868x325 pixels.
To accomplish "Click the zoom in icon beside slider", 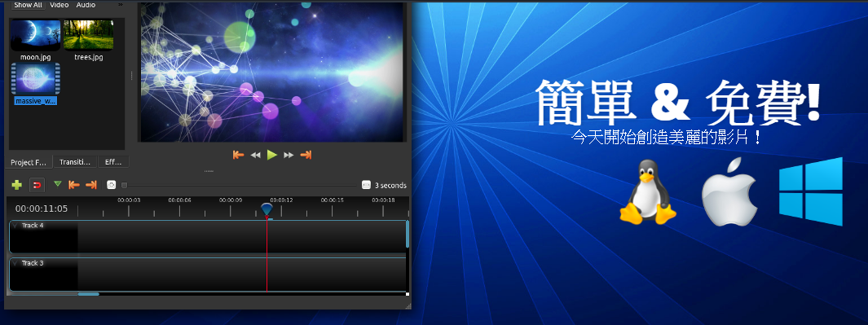I will click(x=111, y=185).
